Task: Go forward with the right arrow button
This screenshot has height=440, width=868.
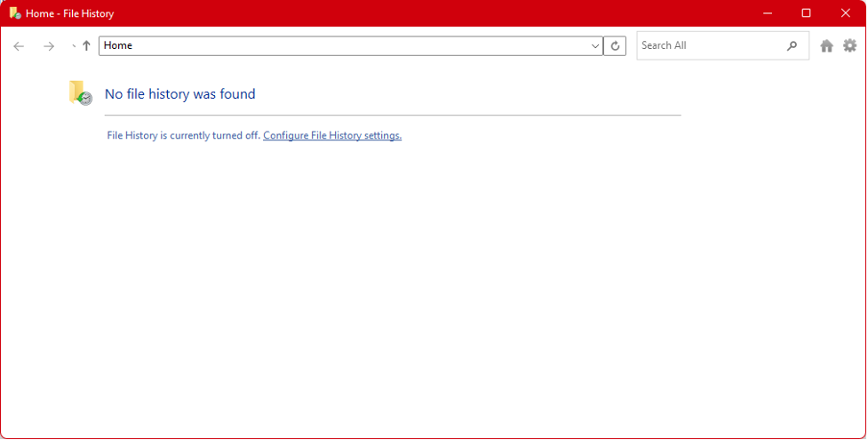Action: 49,46
